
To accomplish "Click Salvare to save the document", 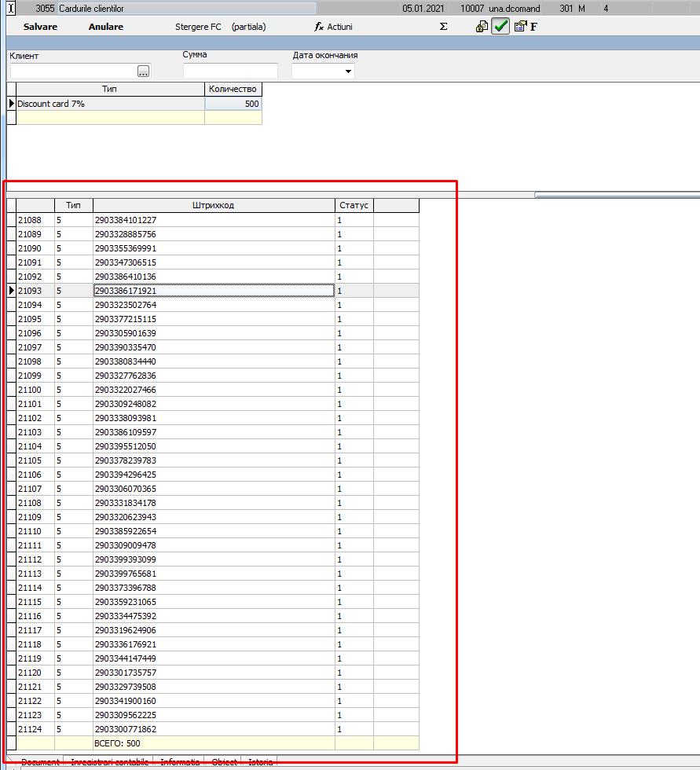I will click(40, 27).
